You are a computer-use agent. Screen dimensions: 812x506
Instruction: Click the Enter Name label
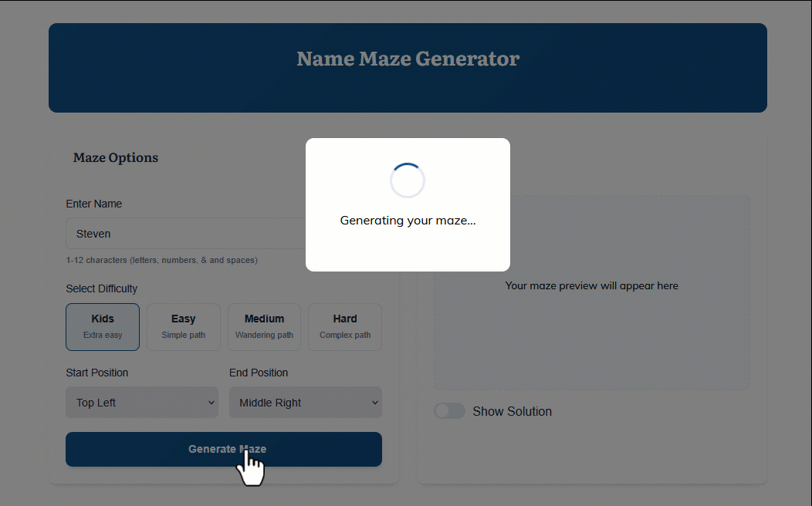[94, 204]
